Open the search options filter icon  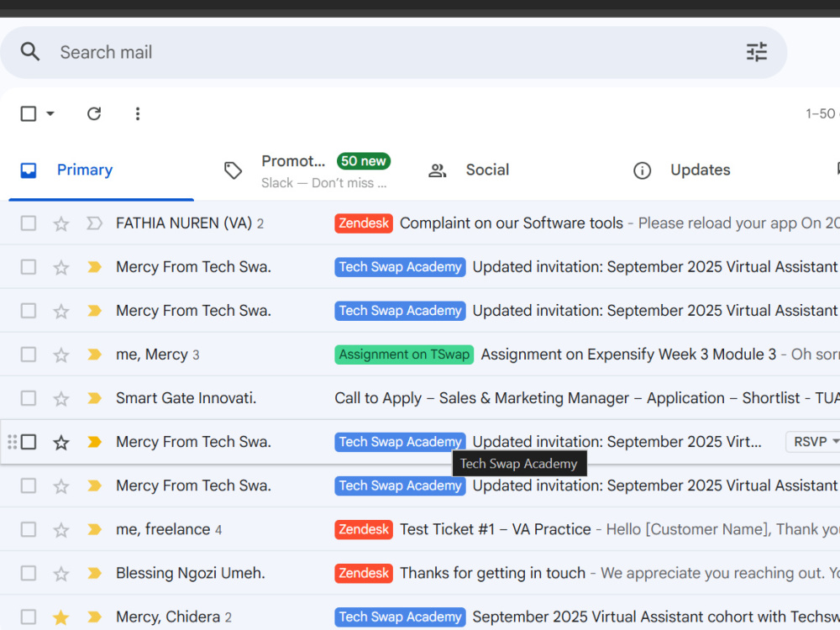pyautogui.click(x=757, y=52)
